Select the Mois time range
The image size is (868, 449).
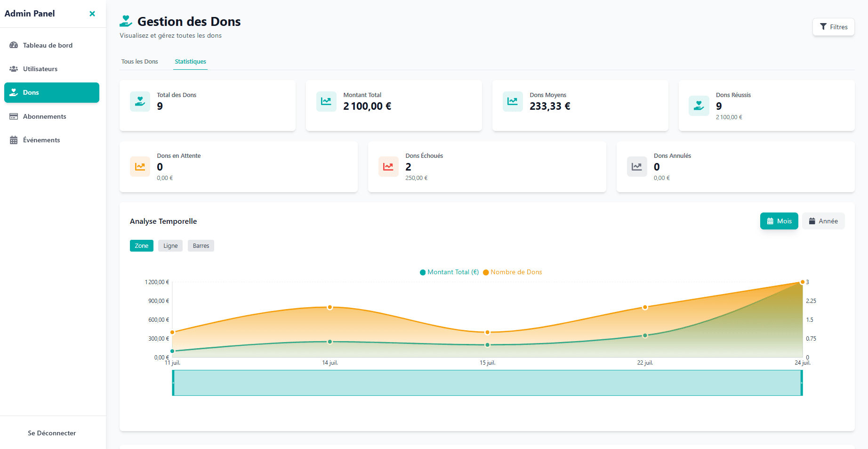pyautogui.click(x=779, y=221)
